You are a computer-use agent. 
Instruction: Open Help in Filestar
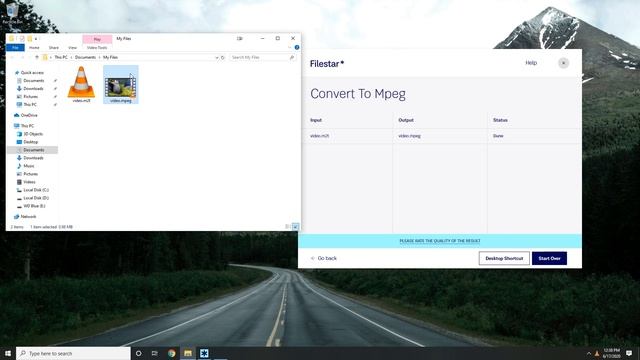tap(531, 63)
